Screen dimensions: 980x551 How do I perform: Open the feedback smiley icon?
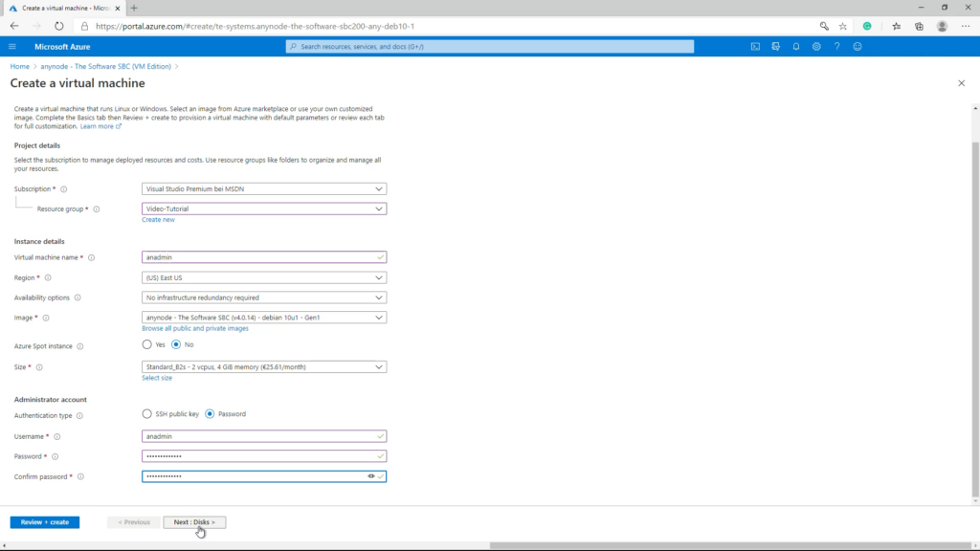(x=857, y=46)
